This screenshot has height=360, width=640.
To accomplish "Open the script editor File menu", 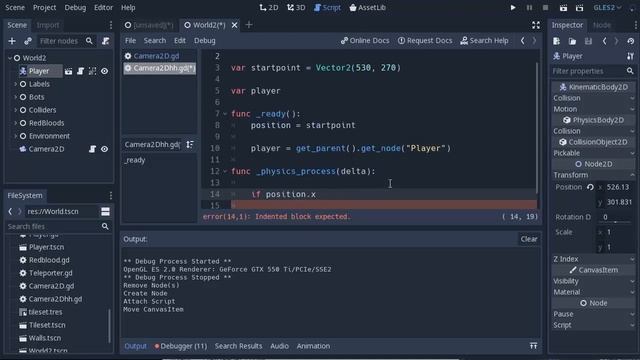I will pyautogui.click(x=131, y=40).
